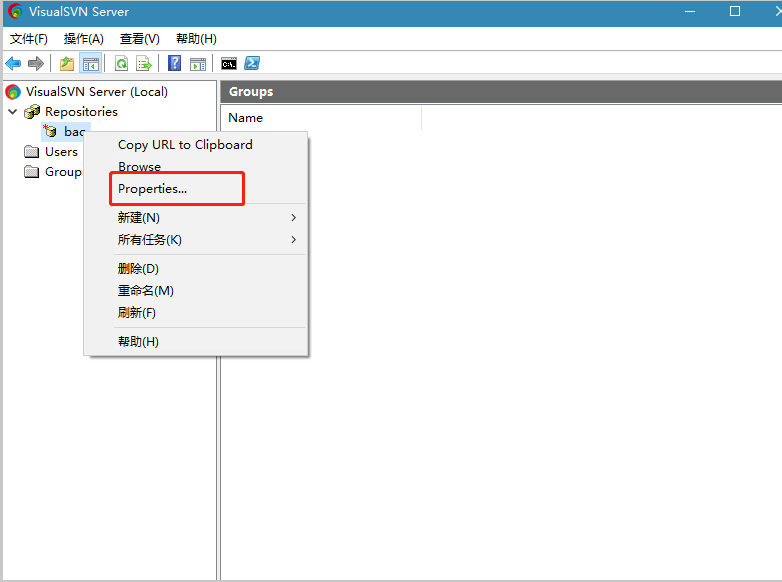Collapse the Repositories tree node

tap(13, 112)
